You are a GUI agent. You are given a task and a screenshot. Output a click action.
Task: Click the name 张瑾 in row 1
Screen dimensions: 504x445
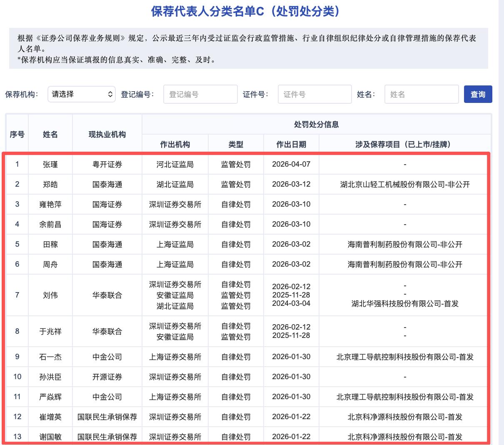click(50, 165)
